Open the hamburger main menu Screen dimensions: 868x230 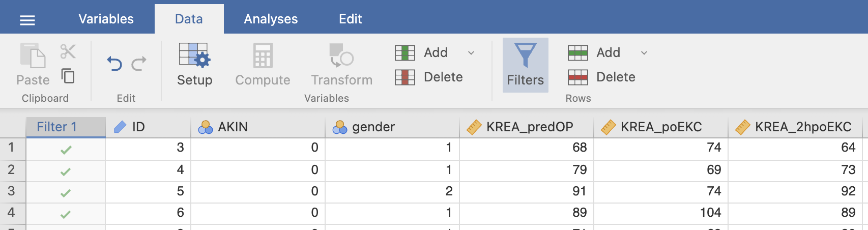27,20
